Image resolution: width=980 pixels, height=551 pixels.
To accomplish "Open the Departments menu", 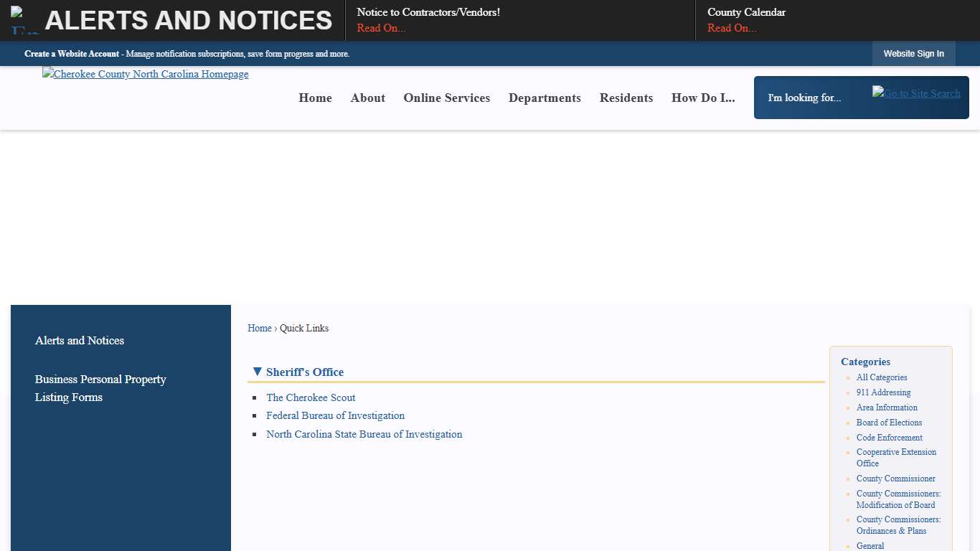I will tap(545, 98).
